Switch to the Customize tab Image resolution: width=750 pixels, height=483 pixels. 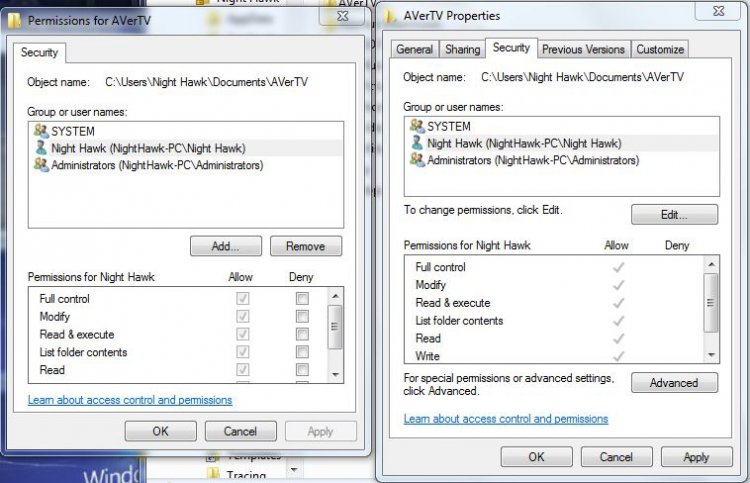(x=660, y=49)
